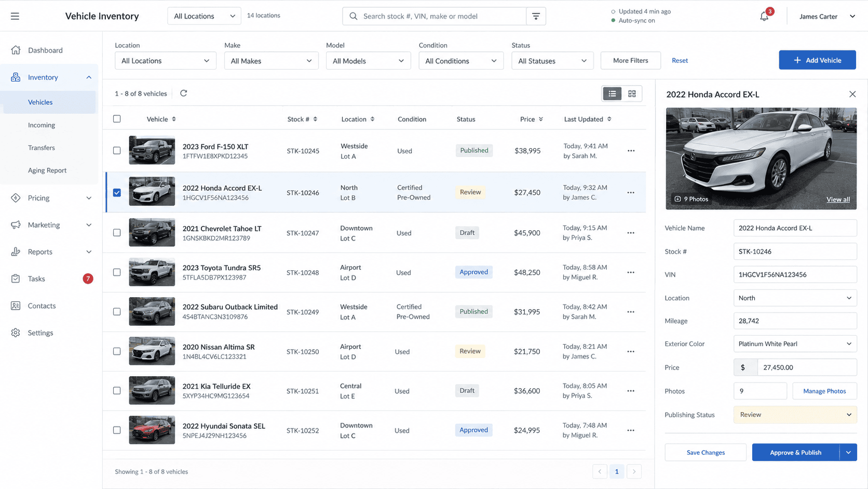Reset the filters

pyautogui.click(x=680, y=61)
